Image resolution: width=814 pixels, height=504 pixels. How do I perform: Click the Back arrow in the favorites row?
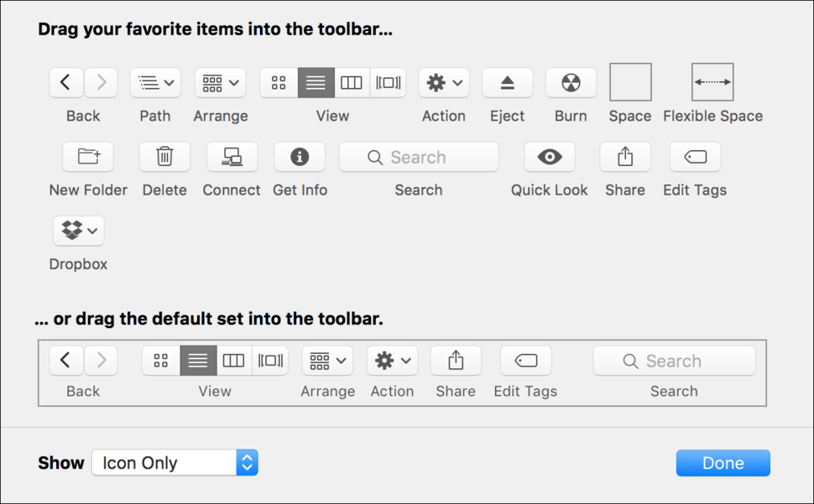click(x=66, y=82)
